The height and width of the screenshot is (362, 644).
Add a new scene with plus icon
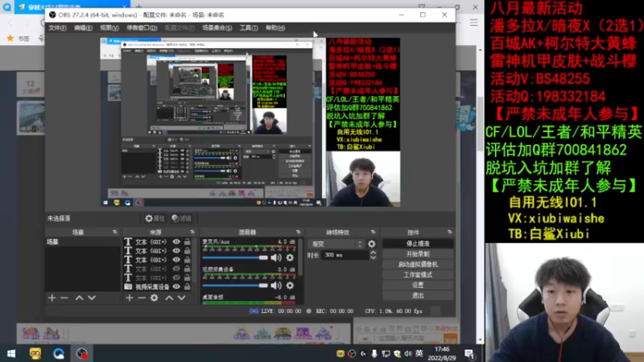click(52, 298)
